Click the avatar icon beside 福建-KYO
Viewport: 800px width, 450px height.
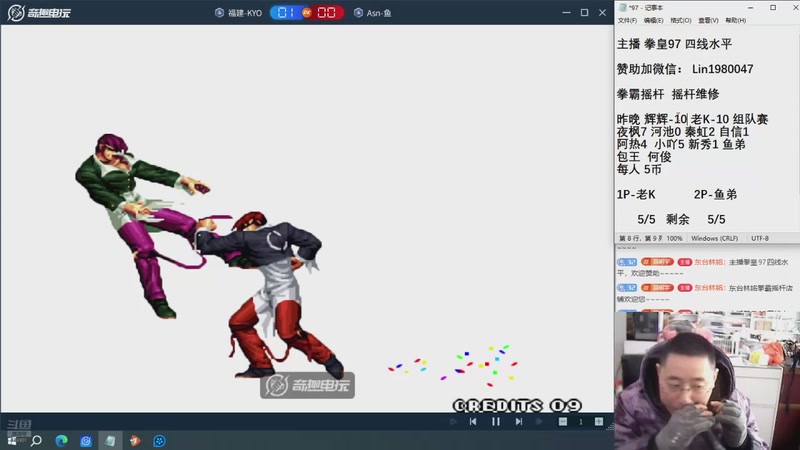point(219,13)
